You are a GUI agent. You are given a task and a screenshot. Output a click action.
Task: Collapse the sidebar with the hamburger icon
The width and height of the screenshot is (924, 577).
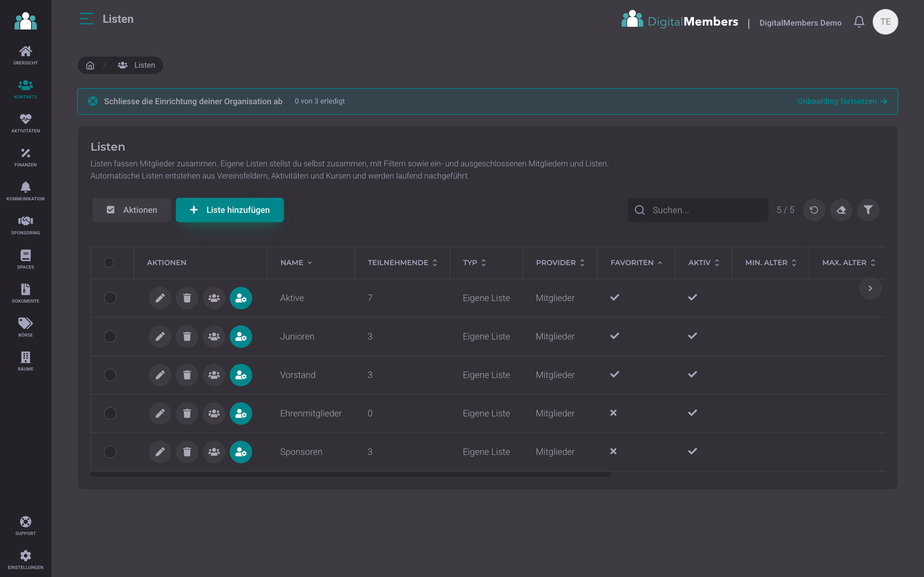(x=86, y=19)
